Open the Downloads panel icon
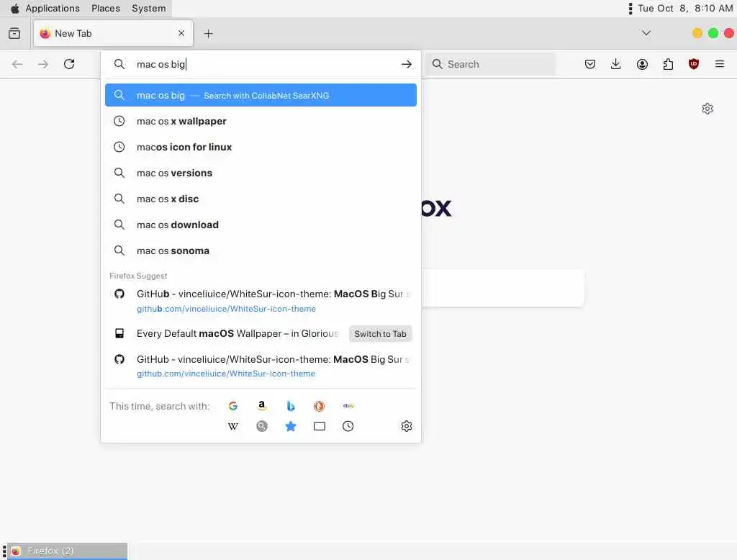The image size is (737, 560). click(x=616, y=64)
